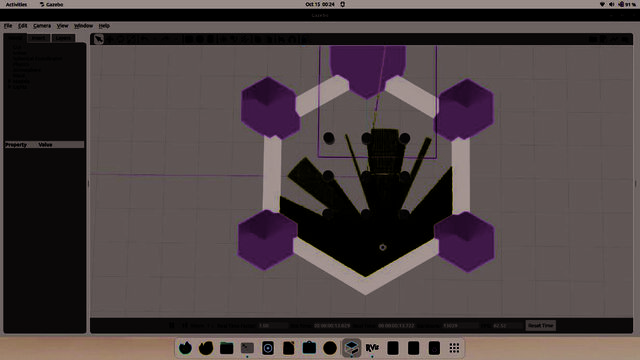Screen dimensions: 640x360
Task: Select Spherical Coordinates in world tree
Action: tap(38, 58)
